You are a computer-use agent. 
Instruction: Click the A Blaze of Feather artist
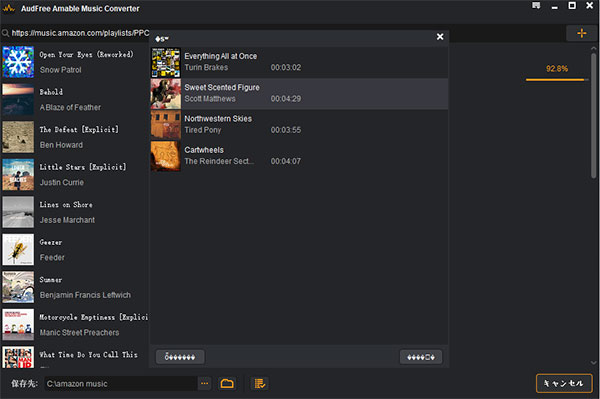pos(70,107)
